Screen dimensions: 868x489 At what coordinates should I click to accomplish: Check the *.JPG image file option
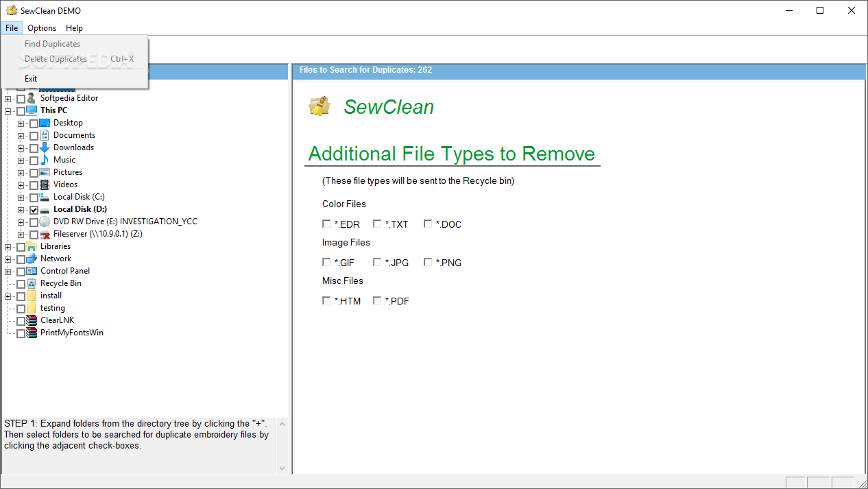[x=377, y=262]
